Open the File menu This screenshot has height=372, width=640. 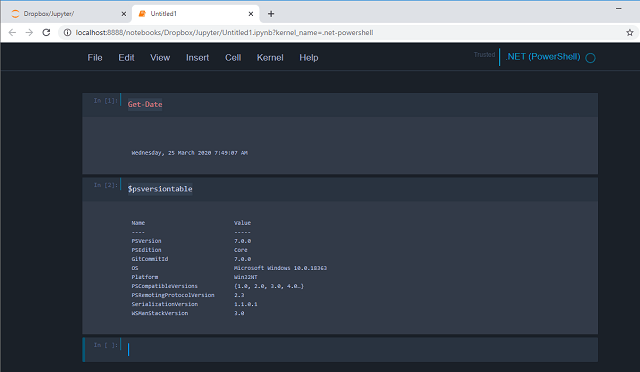click(95, 58)
